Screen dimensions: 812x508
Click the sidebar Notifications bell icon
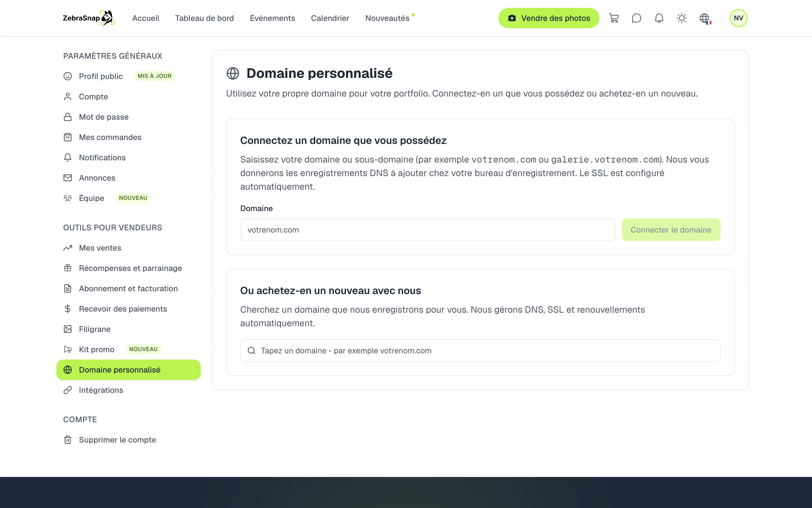tap(68, 157)
